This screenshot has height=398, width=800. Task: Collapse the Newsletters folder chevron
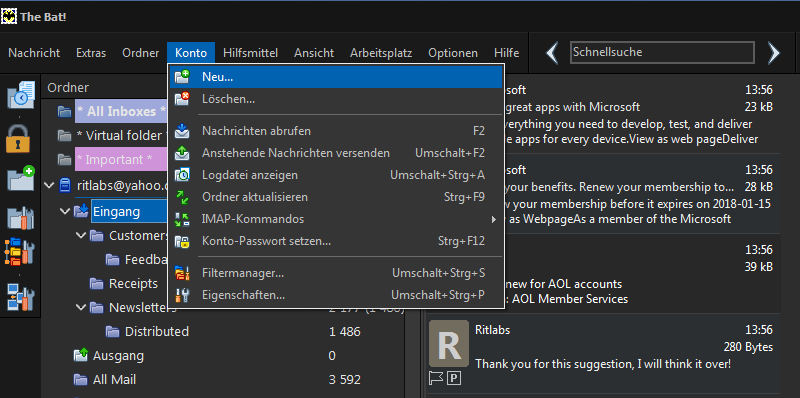81,307
